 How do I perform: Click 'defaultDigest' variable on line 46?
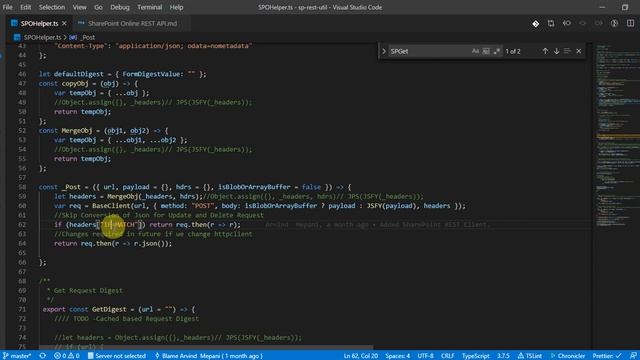pyautogui.click(x=79, y=74)
